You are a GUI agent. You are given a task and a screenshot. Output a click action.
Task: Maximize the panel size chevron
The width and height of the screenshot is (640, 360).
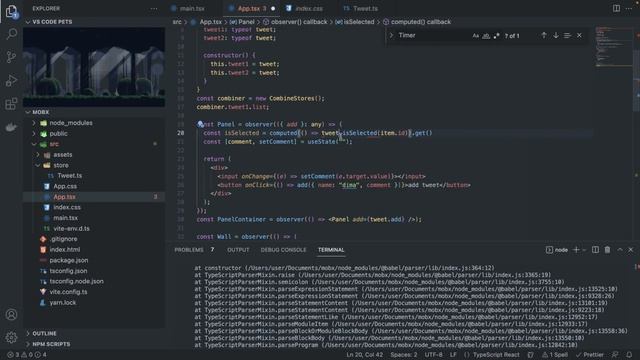coord(620,250)
